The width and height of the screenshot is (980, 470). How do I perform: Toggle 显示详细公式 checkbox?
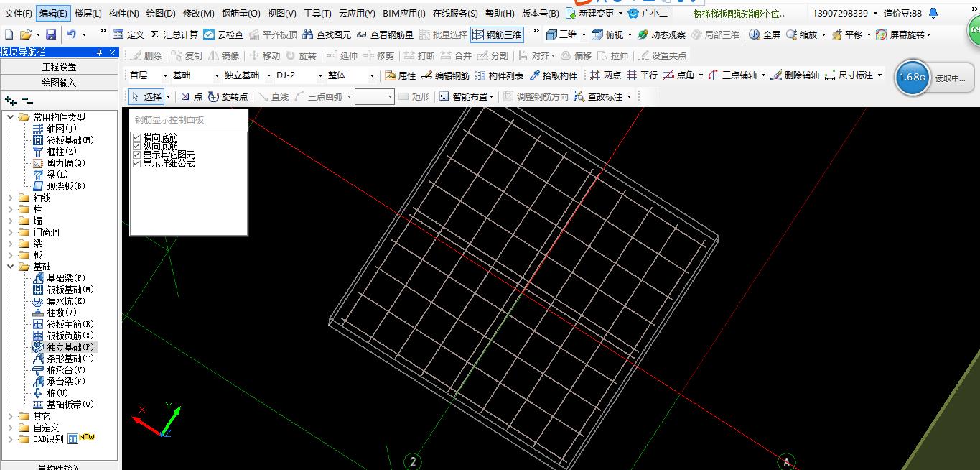click(137, 163)
